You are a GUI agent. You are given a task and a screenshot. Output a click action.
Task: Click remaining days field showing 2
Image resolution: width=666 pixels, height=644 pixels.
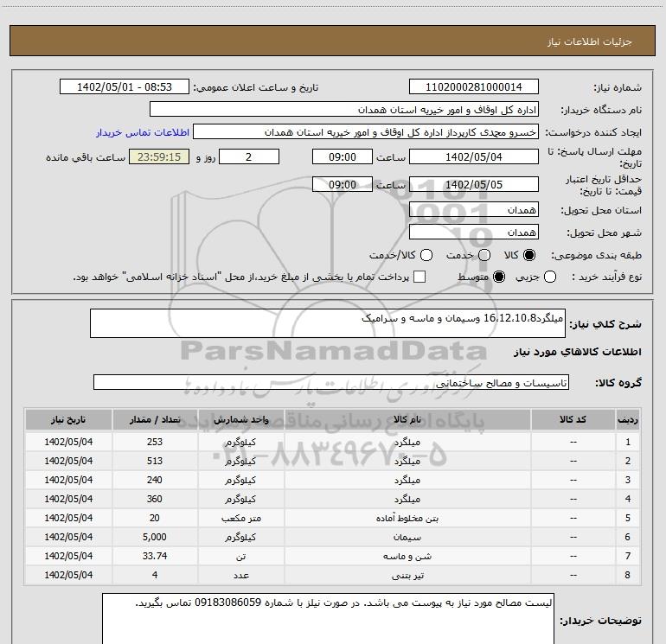tap(249, 156)
